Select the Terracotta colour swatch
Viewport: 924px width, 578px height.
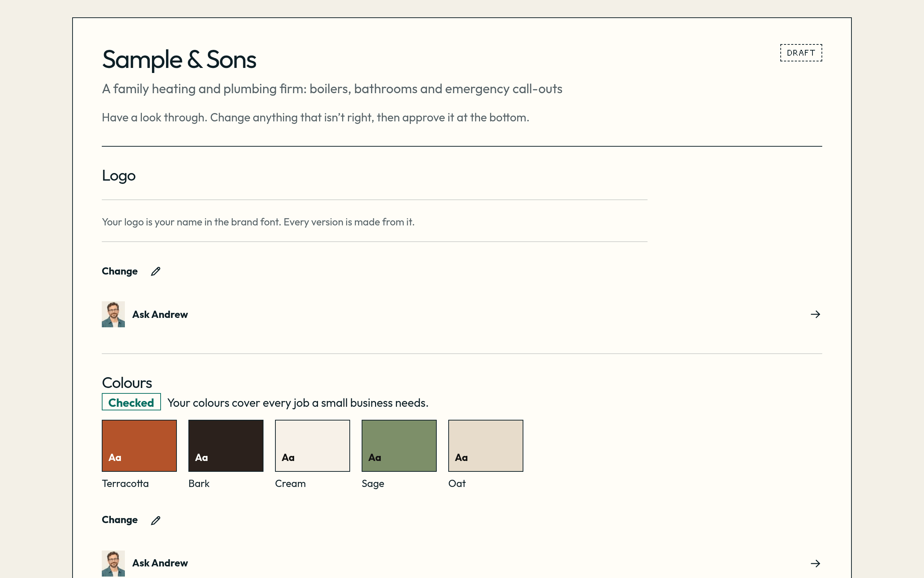[139, 446]
